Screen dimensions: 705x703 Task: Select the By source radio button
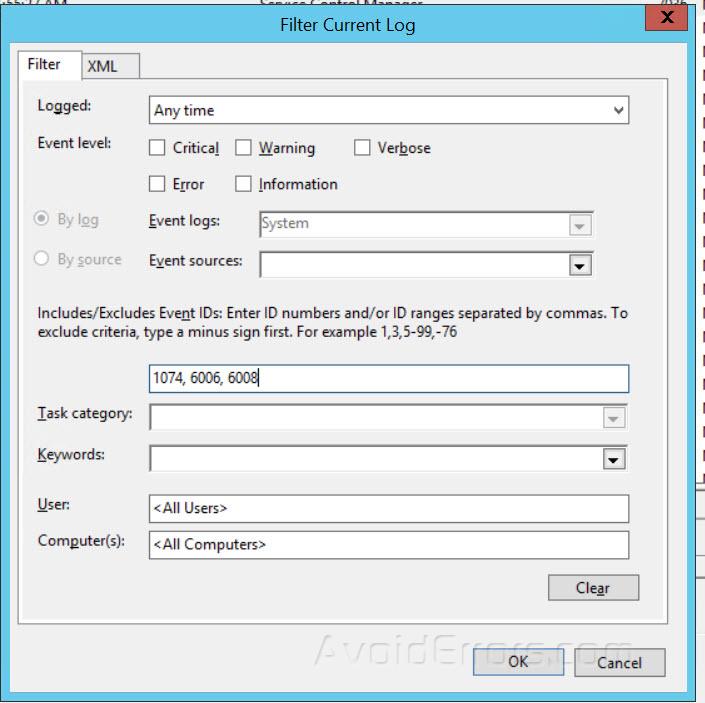point(41,258)
